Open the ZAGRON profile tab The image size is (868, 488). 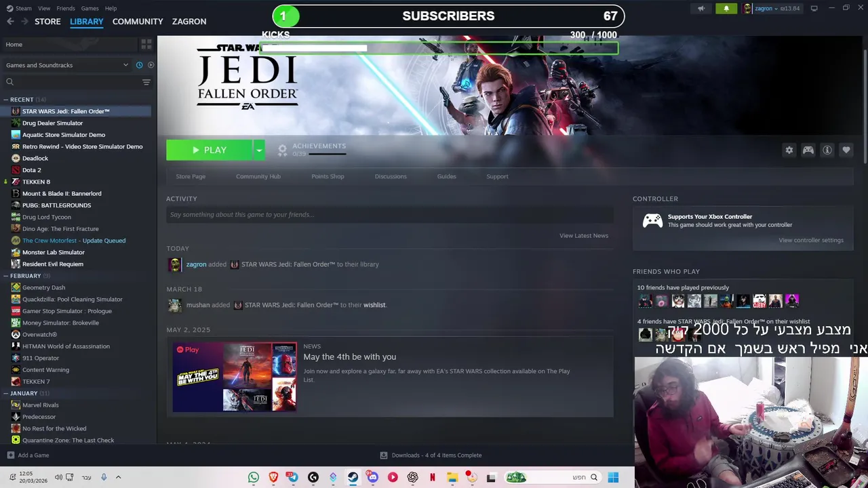pos(189,22)
